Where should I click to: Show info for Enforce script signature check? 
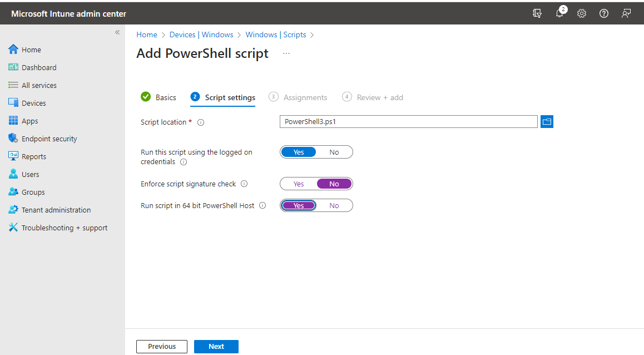[x=244, y=184]
